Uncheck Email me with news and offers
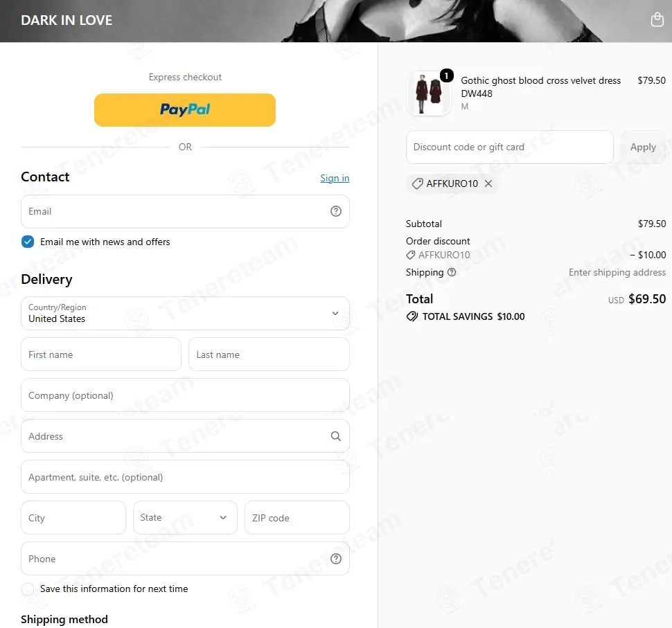672x628 pixels. 28,242
